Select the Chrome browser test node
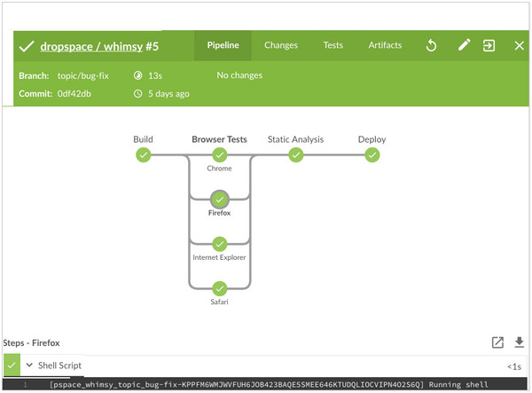Screen dimensions: 532x393 click(220, 155)
